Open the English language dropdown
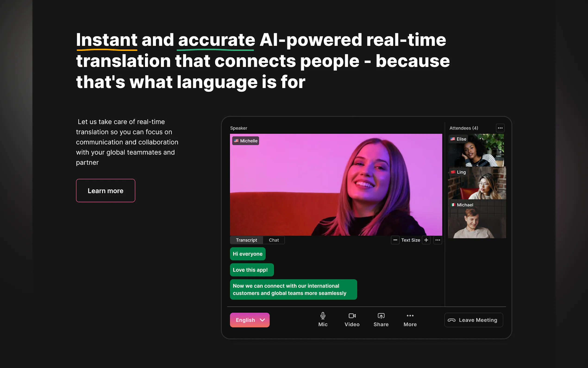Image resolution: width=588 pixels, height=368 pixels. pos(250,320)
